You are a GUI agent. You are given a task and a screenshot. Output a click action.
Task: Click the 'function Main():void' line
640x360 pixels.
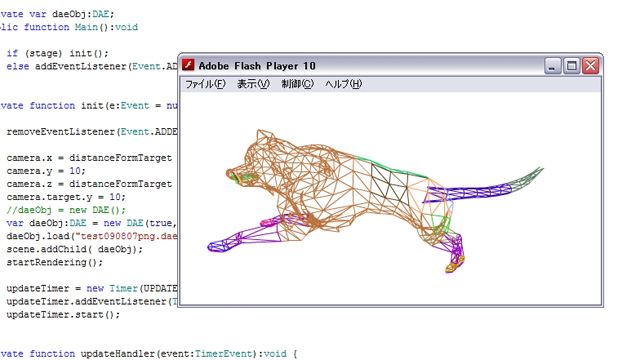point(69,27)
